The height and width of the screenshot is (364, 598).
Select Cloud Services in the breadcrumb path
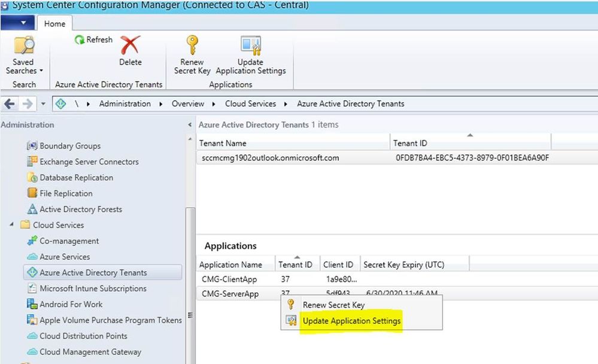250,104
